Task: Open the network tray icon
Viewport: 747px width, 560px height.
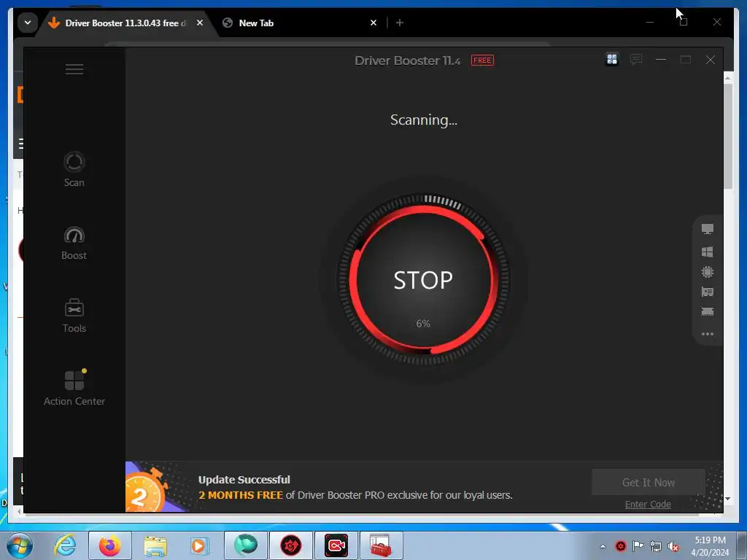Action: [x=656, y=546]
